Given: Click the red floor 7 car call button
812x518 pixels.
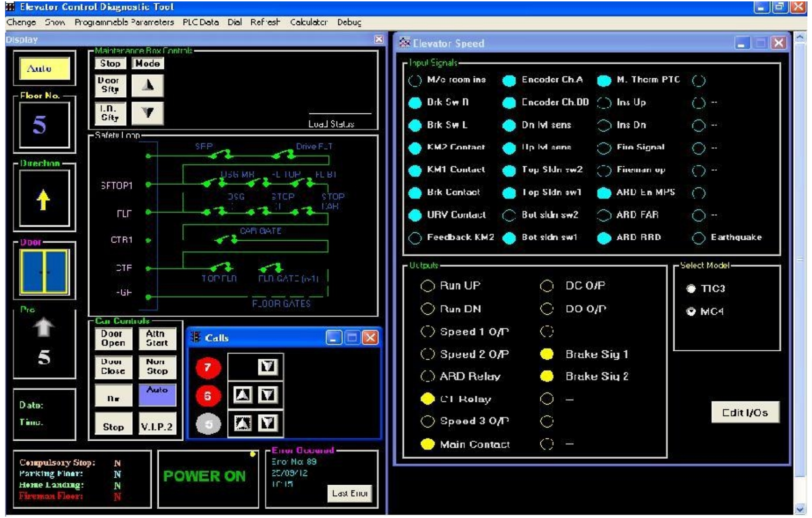Looking at the screenshot, I should 208,368.
